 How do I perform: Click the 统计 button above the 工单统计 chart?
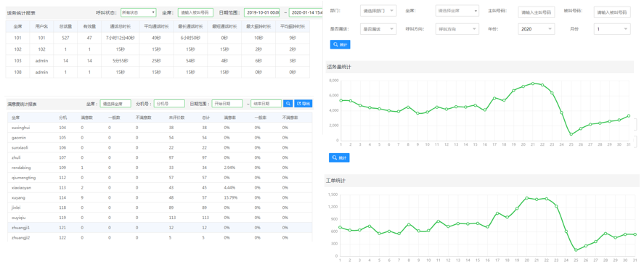pyautogui.click(x=339, y=158)
